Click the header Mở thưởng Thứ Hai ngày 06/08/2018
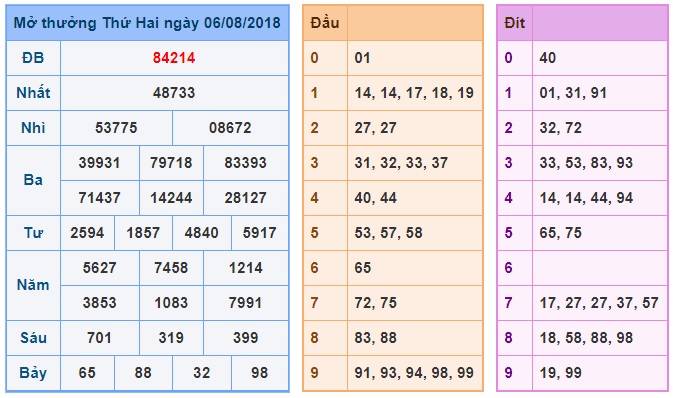The image size is (673, 398). (147, 23)
